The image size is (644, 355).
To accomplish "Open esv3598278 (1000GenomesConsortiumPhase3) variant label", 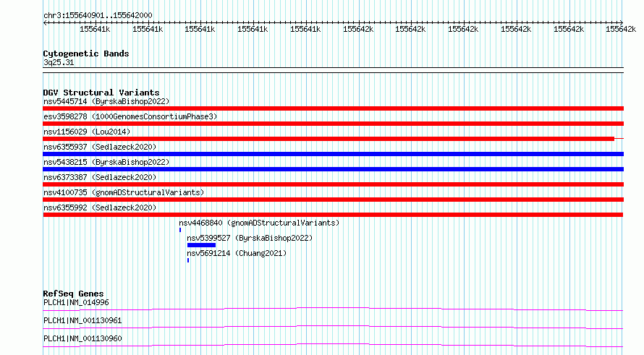I will pos(130,116).
